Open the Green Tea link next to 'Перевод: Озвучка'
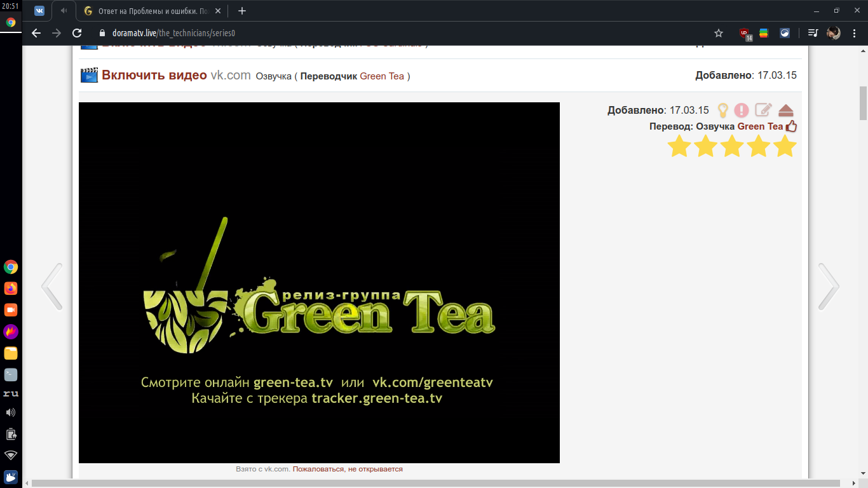The width and height of the screenshot is (868, 488). 760,126
